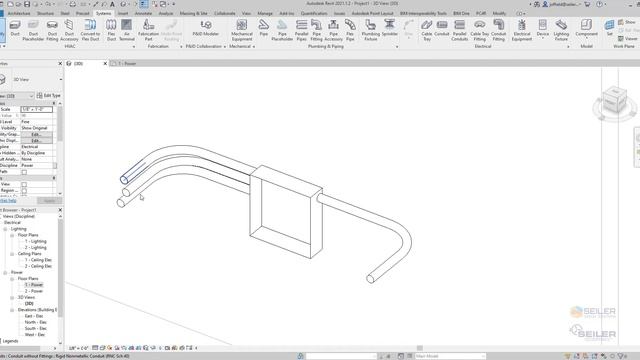Select the Cable Tray tool
640x360 pixels.
click(427, 30)
